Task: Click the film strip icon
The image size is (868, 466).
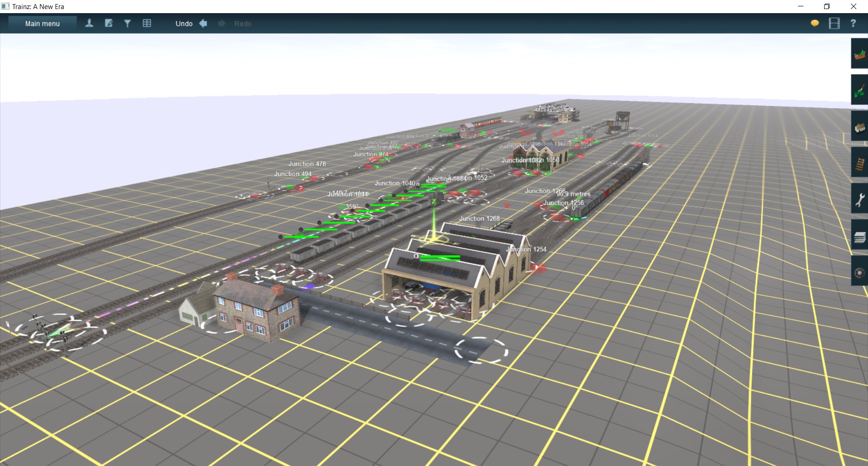Action: [834, 24]
